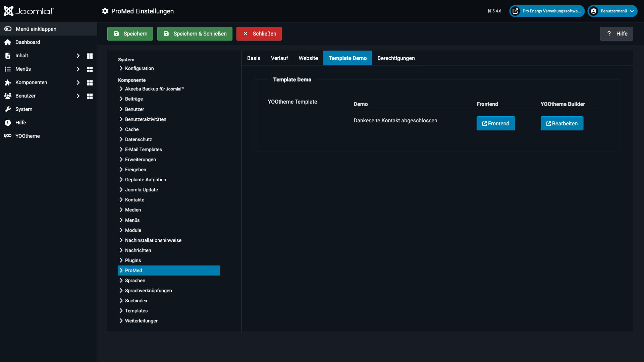The image size is (644, 362).
Task: Expand Komponenten submenu chevron
Action: click(x=78, y=82)
